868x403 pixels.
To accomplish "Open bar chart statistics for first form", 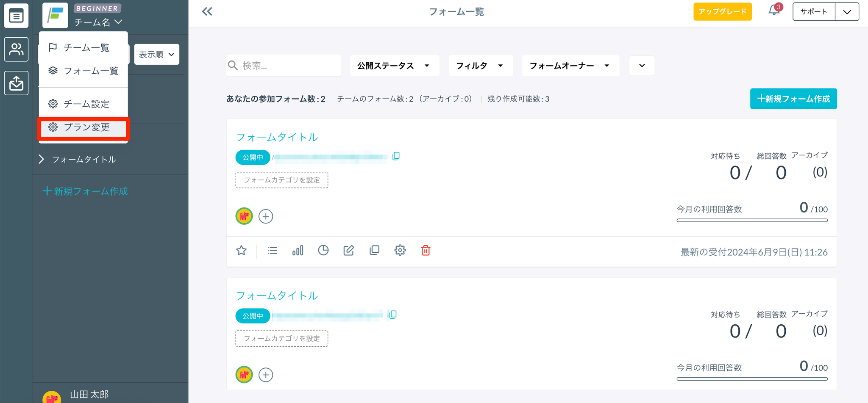I will 298,251.
